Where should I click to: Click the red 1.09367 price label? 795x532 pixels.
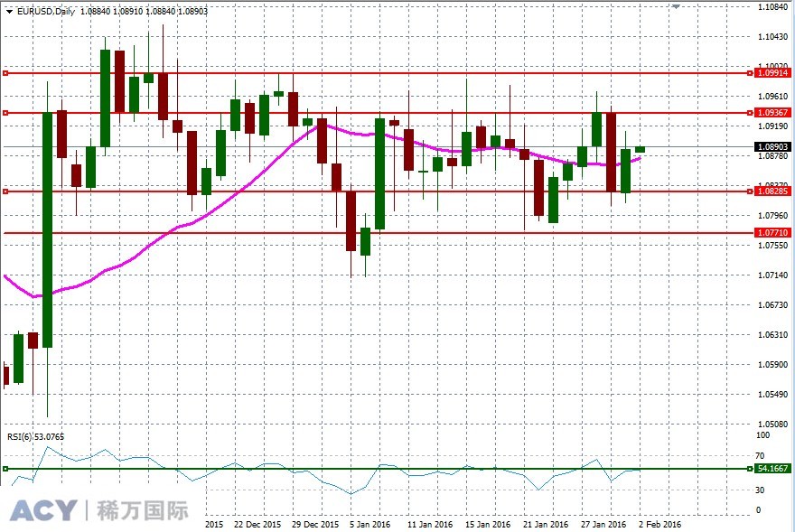pyautogui.click(x=772, y=113)
